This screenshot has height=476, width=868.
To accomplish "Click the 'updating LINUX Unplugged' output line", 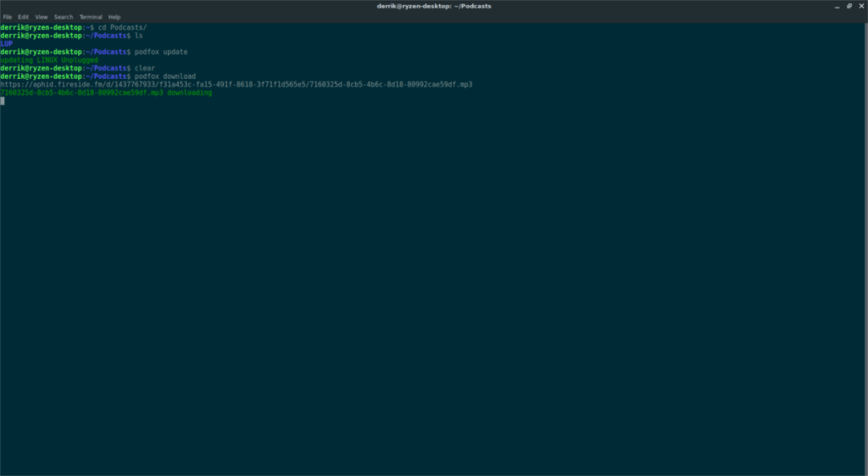I will pyautogui.click(x=49, y=60).
